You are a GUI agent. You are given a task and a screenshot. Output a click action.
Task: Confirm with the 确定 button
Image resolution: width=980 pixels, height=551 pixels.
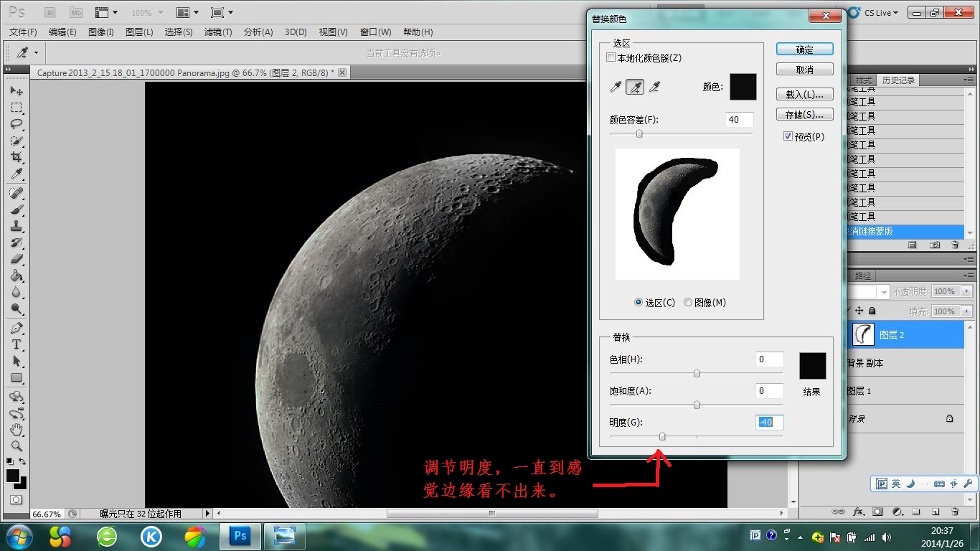point(805,50)
